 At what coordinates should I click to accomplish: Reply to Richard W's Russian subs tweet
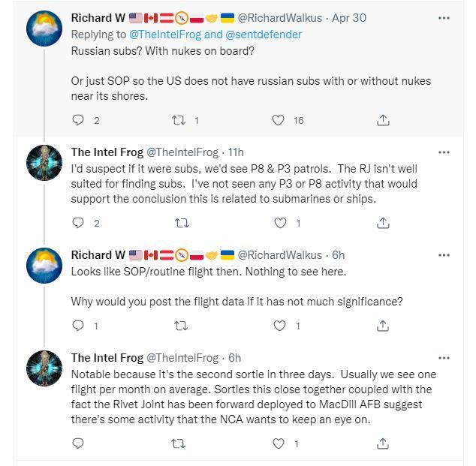pyautogui.click(x=78, y=120)
